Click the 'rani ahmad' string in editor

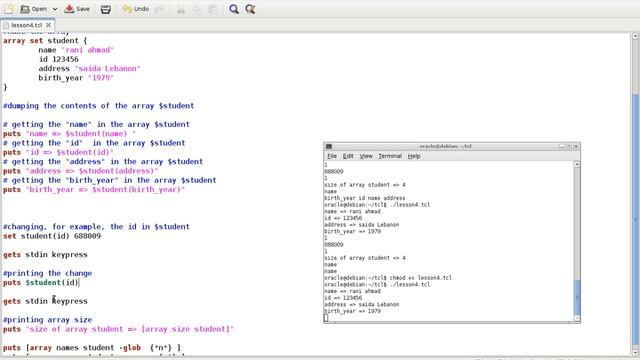87,50
